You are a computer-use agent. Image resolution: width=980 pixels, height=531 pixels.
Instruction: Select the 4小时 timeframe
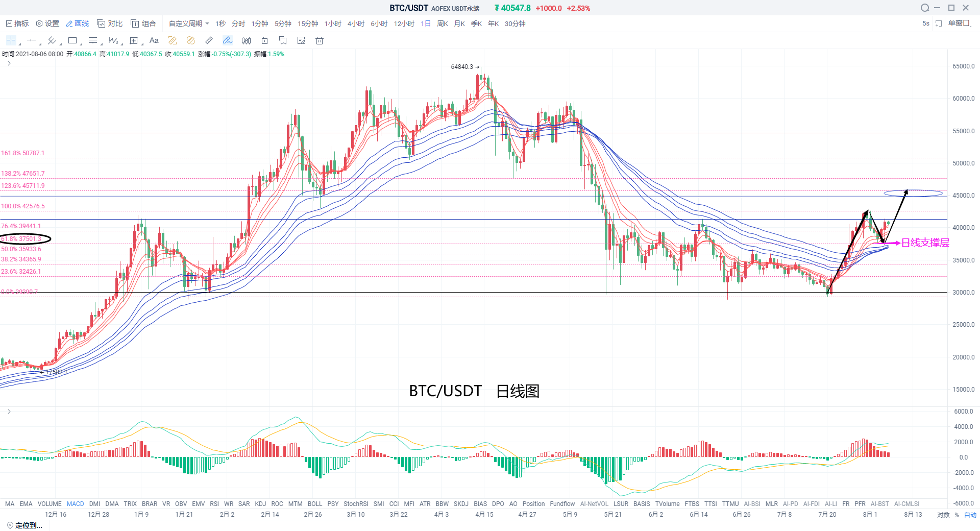click(356, 23)
